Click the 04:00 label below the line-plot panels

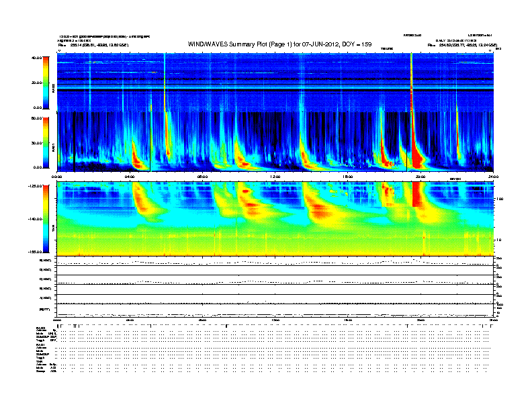(130, 320)
